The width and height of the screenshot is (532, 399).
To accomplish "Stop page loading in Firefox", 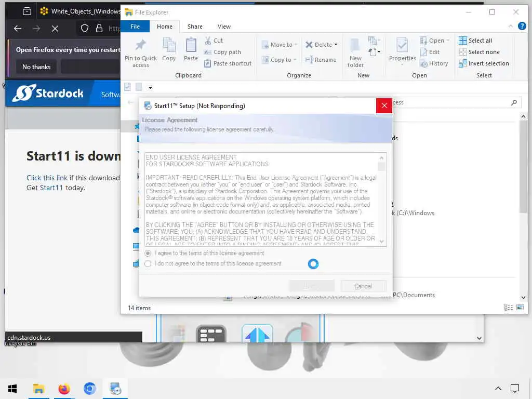I will [55, 29].
